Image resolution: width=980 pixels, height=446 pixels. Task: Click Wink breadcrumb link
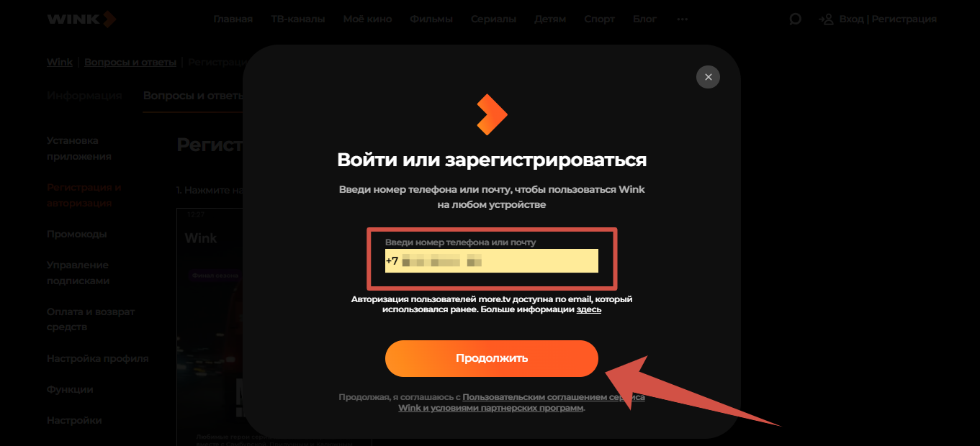pyautogui.click(x=60, y=62)
